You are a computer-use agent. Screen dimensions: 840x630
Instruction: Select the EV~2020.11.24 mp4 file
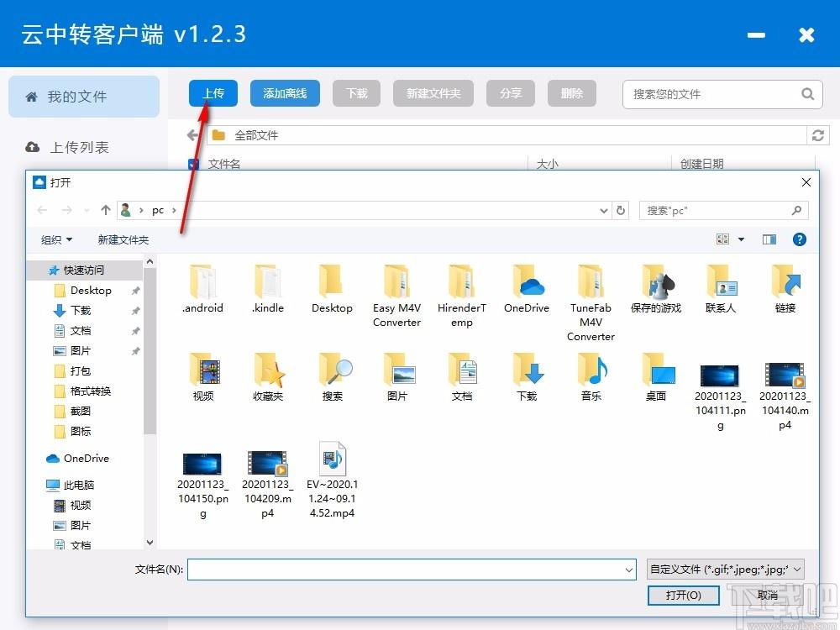332,480
